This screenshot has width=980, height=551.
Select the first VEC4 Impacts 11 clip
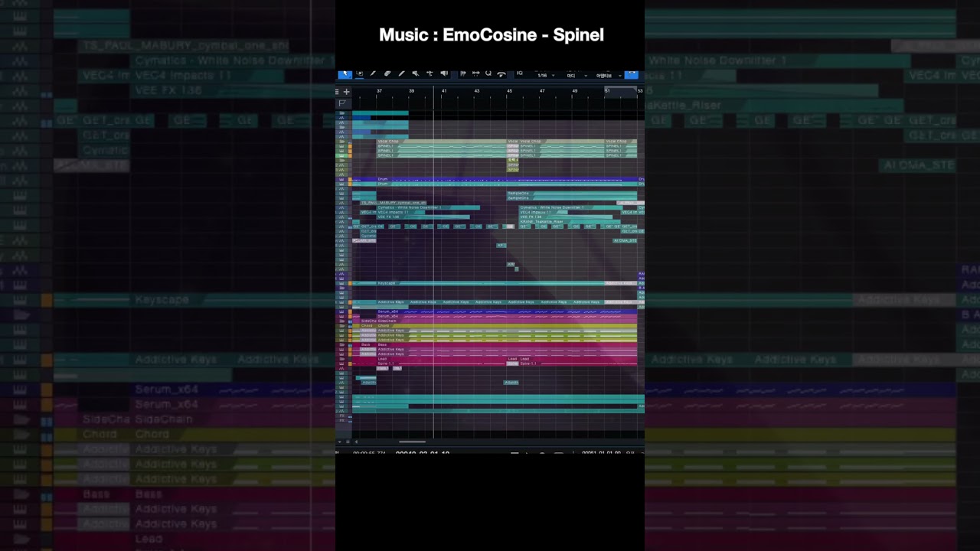(x=400, y=212)
